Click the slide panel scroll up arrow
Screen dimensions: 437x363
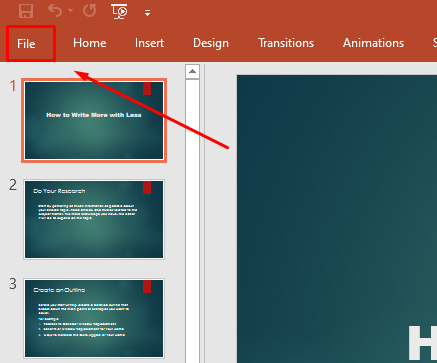coord(192,71)
